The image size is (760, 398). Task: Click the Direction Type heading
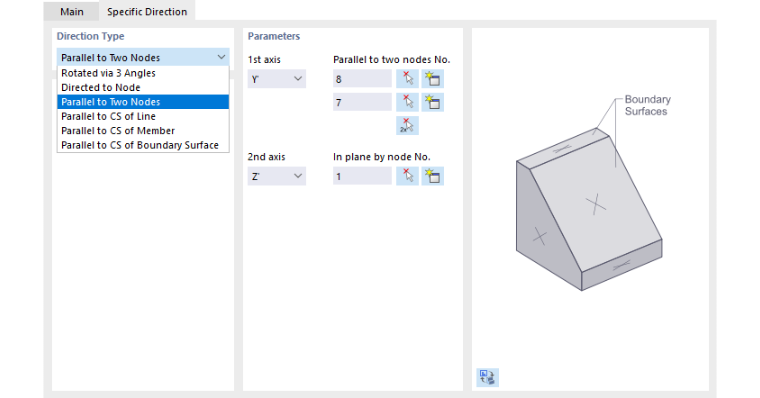(90, 36)
